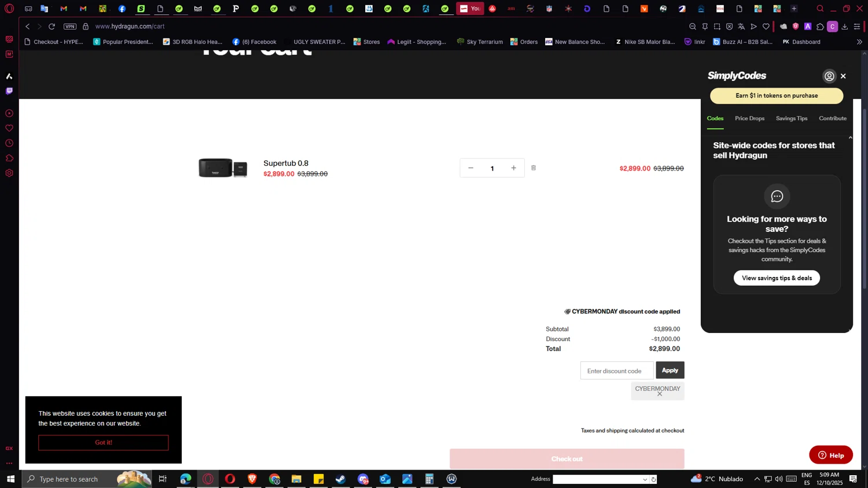Reload the hydragun cart page

pos(52,27)
